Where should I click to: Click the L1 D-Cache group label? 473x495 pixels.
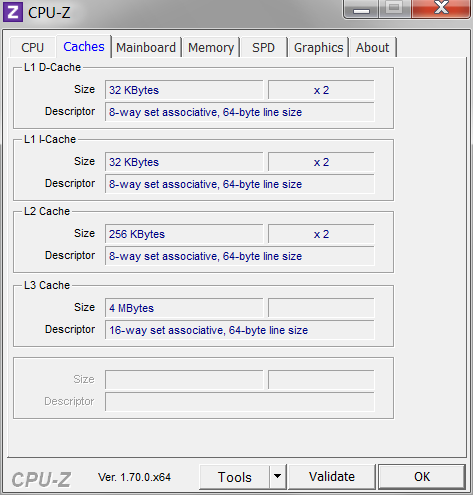(52, 67)
